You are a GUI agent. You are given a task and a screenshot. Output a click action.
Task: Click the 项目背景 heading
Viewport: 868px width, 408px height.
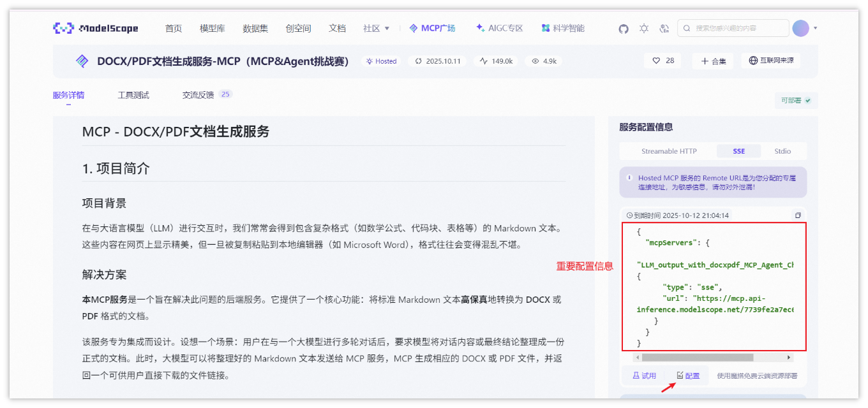[104, 203]
